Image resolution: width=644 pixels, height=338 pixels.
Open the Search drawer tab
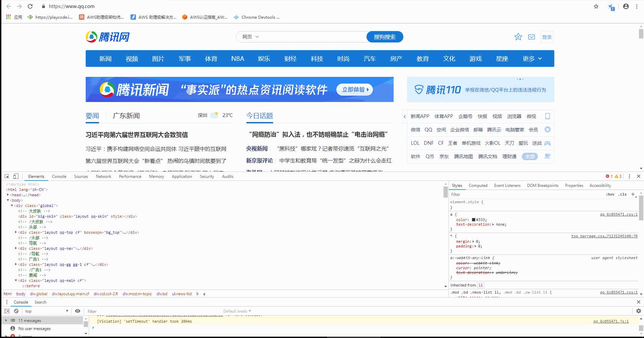(x=40, y=302)
